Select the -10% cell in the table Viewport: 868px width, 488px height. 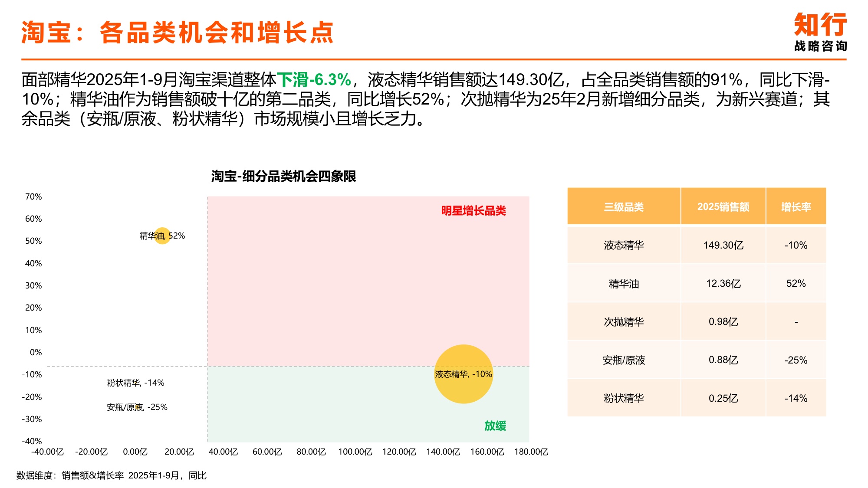pos(796,245)
